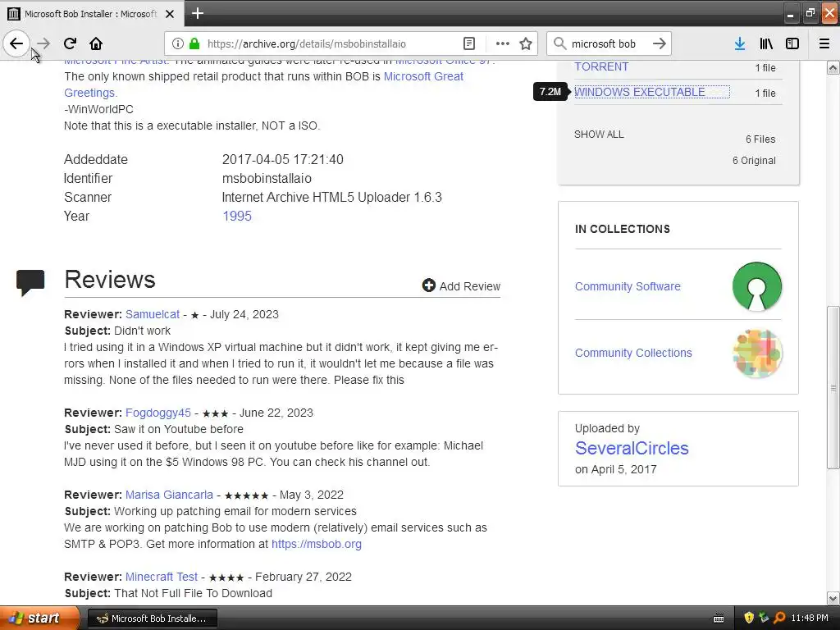Select Microsoft Bob Installer taskbar button

click(152, 619)
